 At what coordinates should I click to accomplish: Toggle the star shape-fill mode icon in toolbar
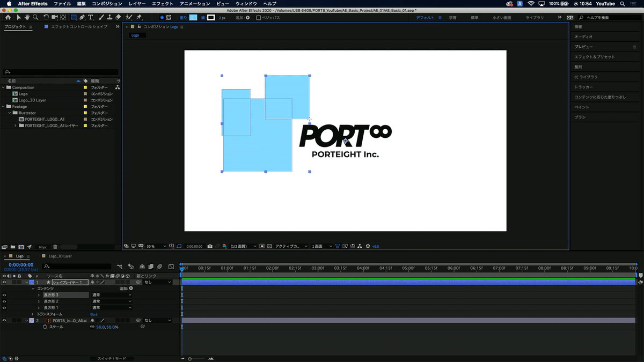(x=162, y=17)
